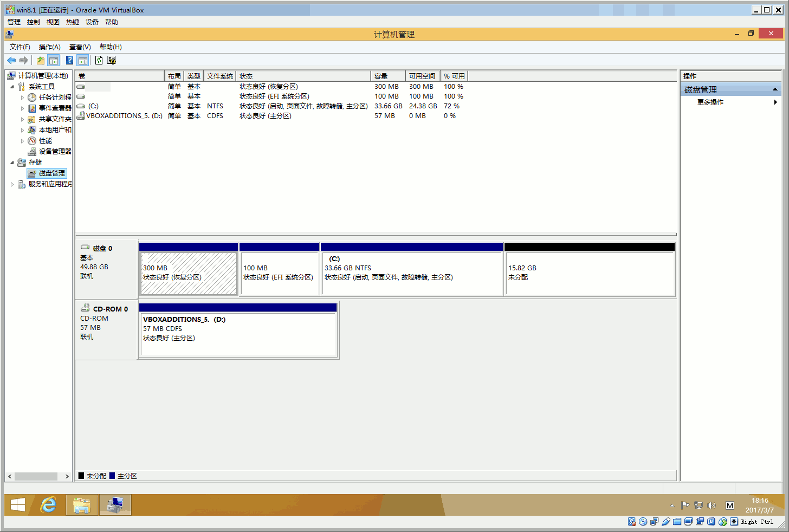This screenshot has height=532, width=789.
Task: Open VirtualBox 控制 menu
Action: click(x=34, y=22)
